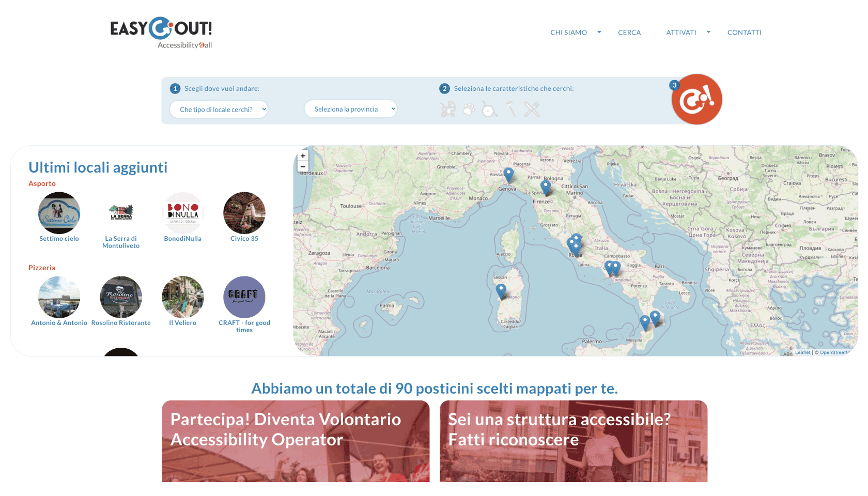The width and height of the screenshot is (868, 496).
Task: Click the 'Asporto' category heading
Action: pyautogui.click(x=42, y=183)
